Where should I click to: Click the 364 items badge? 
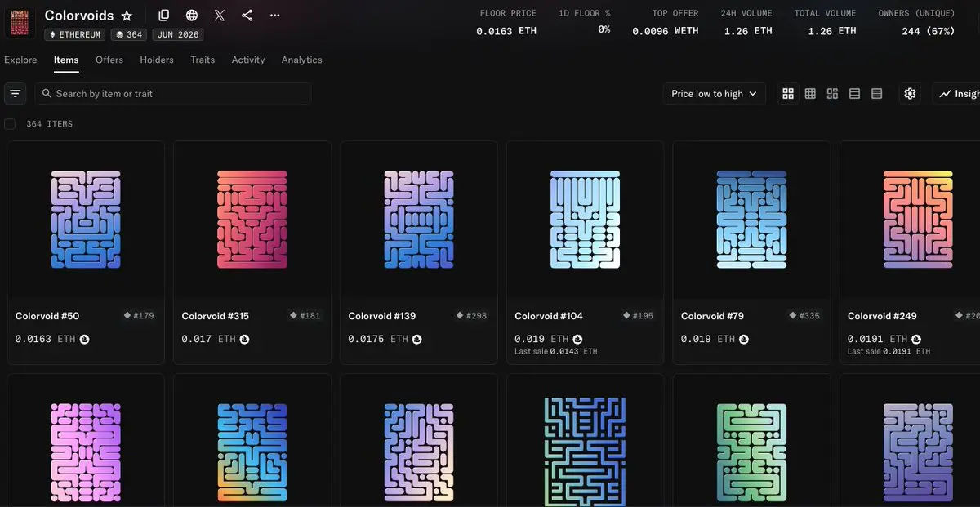click(x=128, y=35)
